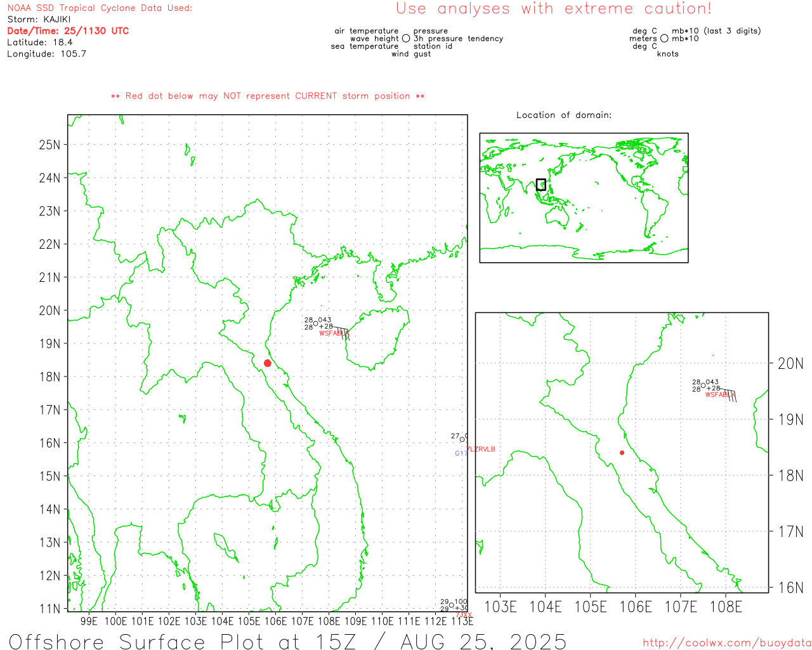
Task: Click the 'Storm: KAJIKI' line
Action: point(39,20)
